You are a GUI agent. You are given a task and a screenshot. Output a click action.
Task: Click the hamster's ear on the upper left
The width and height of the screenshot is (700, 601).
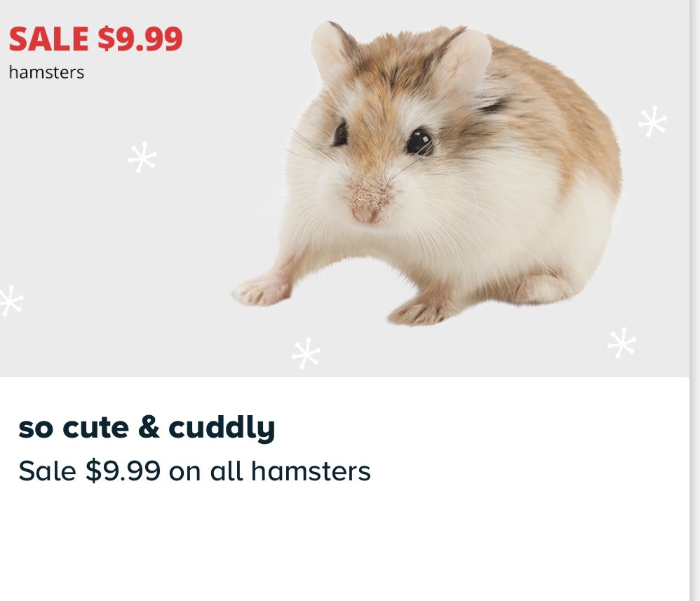331,48
